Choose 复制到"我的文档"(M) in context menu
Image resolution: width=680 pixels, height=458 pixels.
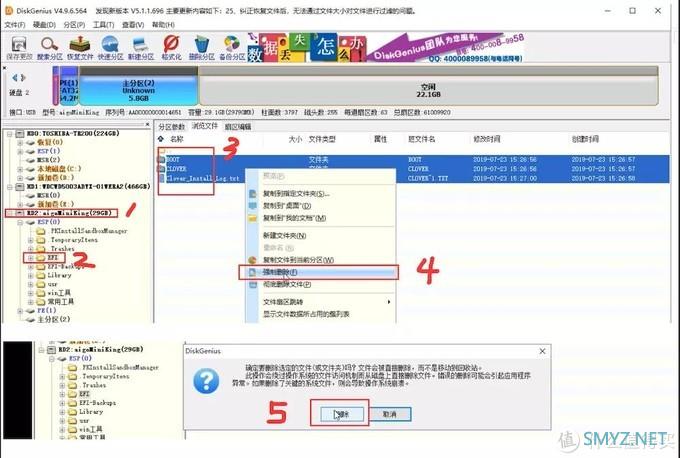321,218
